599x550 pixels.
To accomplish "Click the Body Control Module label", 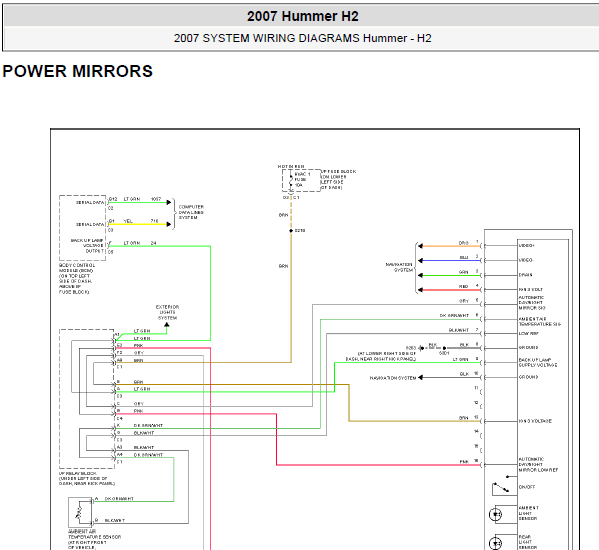I will [x=76, y=278].
